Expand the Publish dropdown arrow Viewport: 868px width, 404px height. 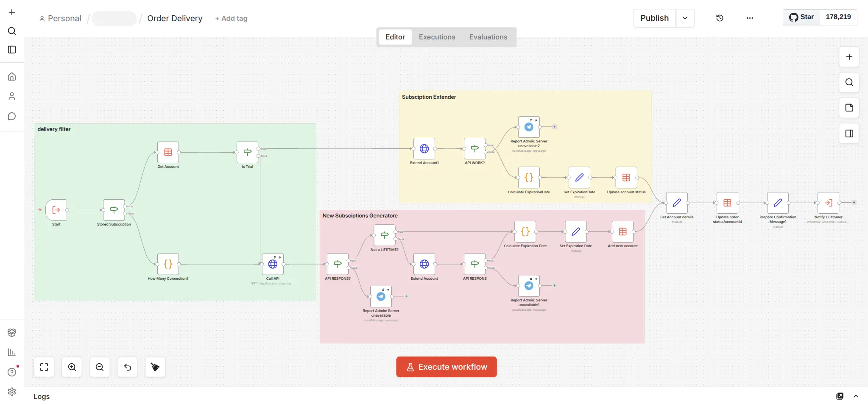685,18
